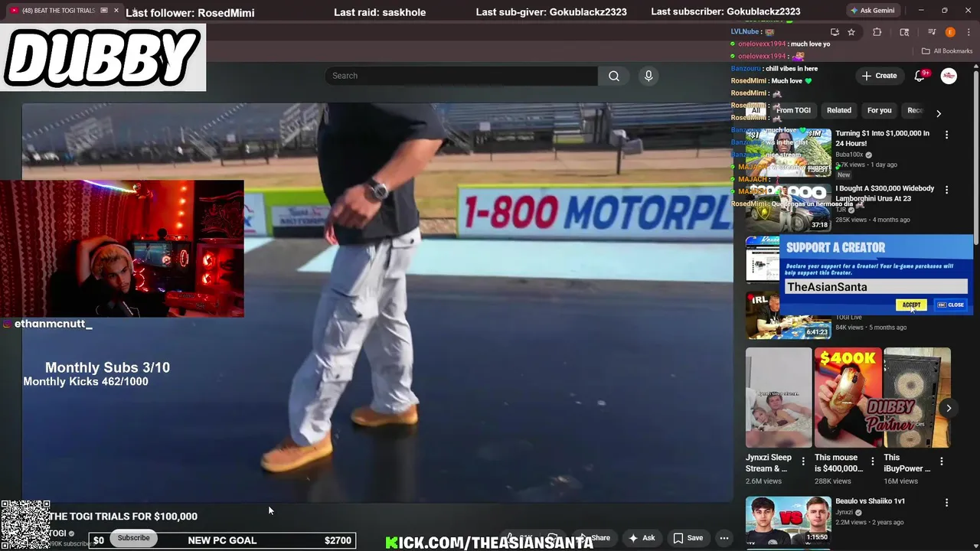Open the Chrome extensions puzzle icon

tap(877, 32)
